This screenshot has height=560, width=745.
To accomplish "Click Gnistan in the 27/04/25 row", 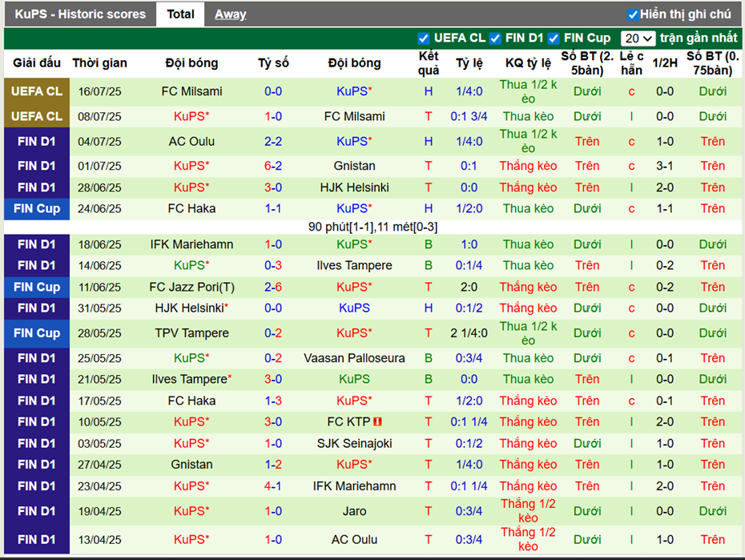I will click(192, 465).
